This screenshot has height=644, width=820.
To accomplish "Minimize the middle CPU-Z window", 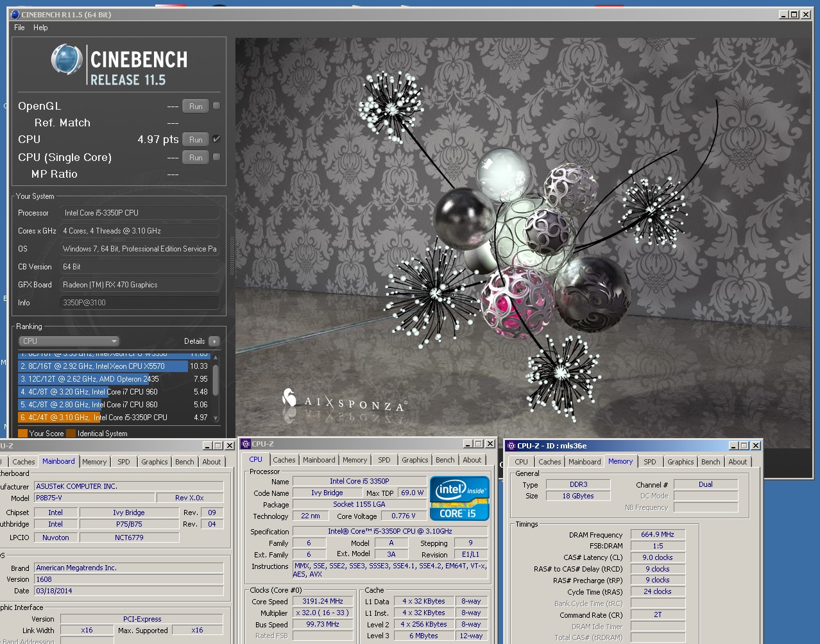I will click(x=468, y=444).
